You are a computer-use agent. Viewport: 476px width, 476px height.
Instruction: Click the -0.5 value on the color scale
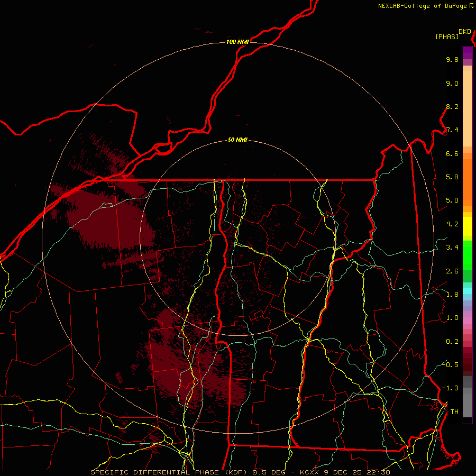[450, 365]
